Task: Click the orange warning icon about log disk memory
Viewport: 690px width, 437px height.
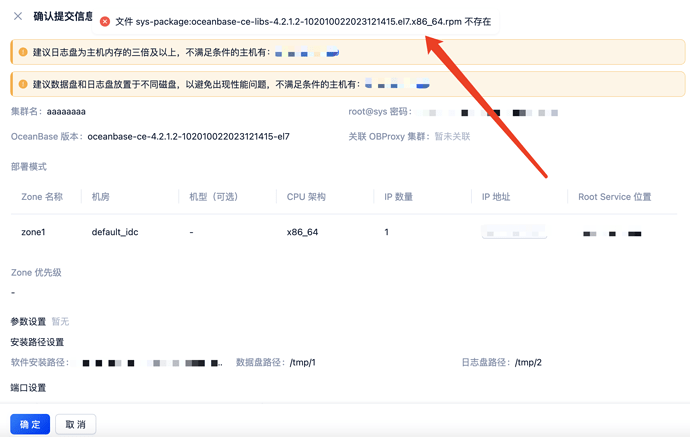Action: tap(23, 52)
